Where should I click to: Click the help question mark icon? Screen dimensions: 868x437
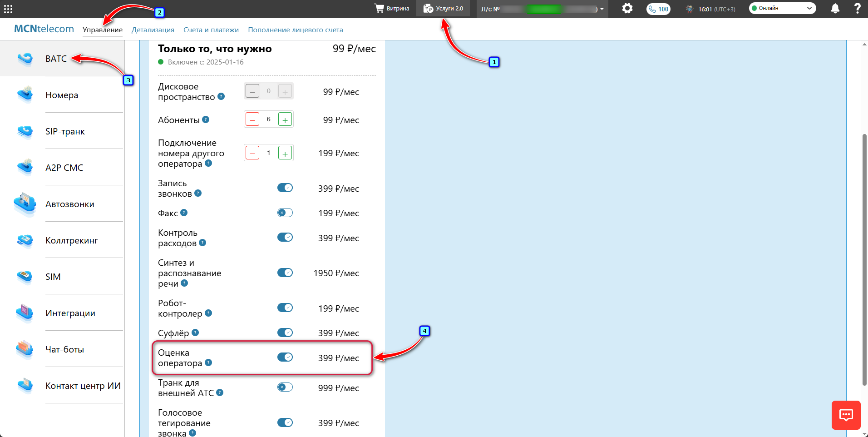pos(857,9)
